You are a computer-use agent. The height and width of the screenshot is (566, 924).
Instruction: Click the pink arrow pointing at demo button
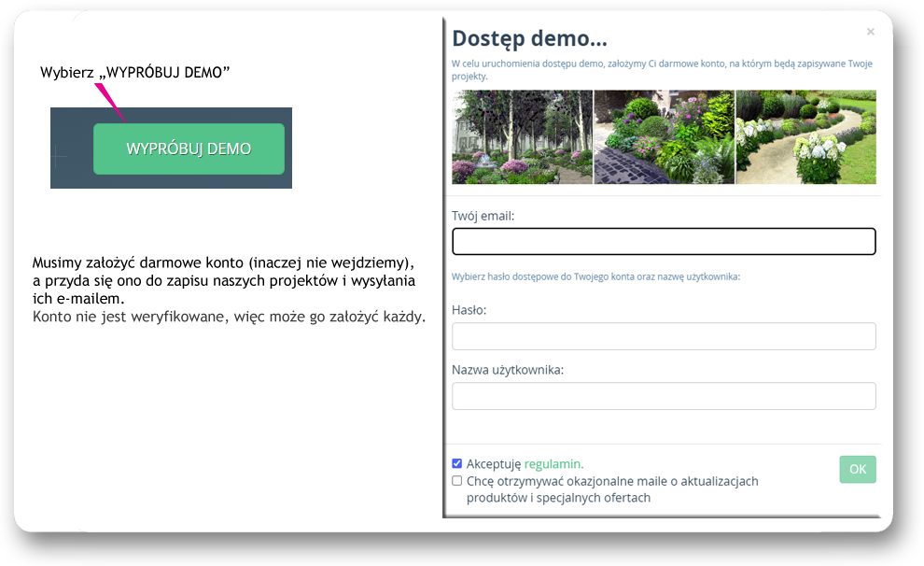click(x=110, y=101)
